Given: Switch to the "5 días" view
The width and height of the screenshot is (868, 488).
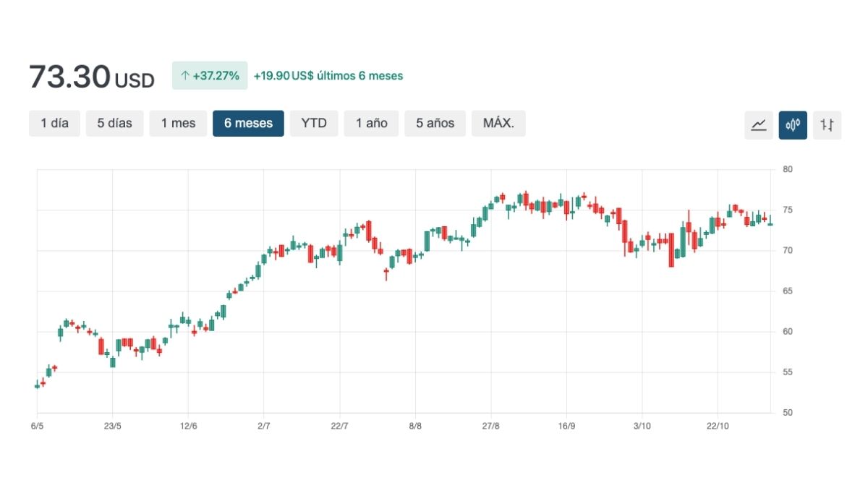Looking at the screenshot, I should coord(114,123).
